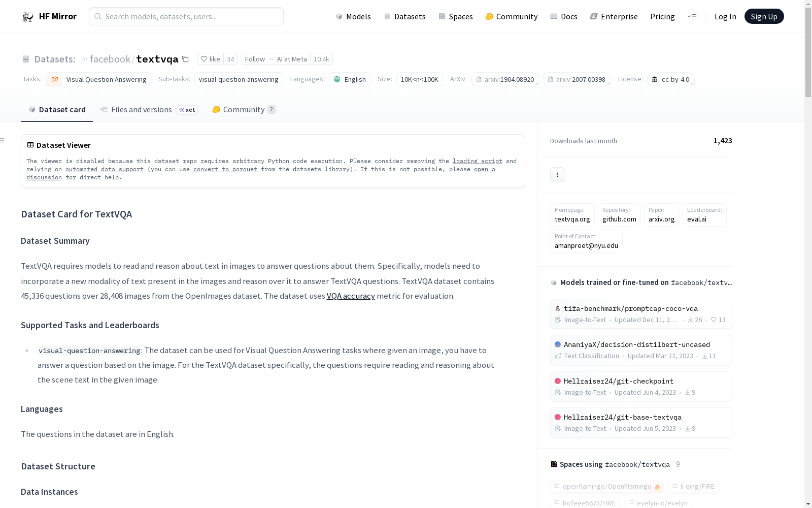
Task: Open the arxiv.org paper link
Action: [662, 215]
